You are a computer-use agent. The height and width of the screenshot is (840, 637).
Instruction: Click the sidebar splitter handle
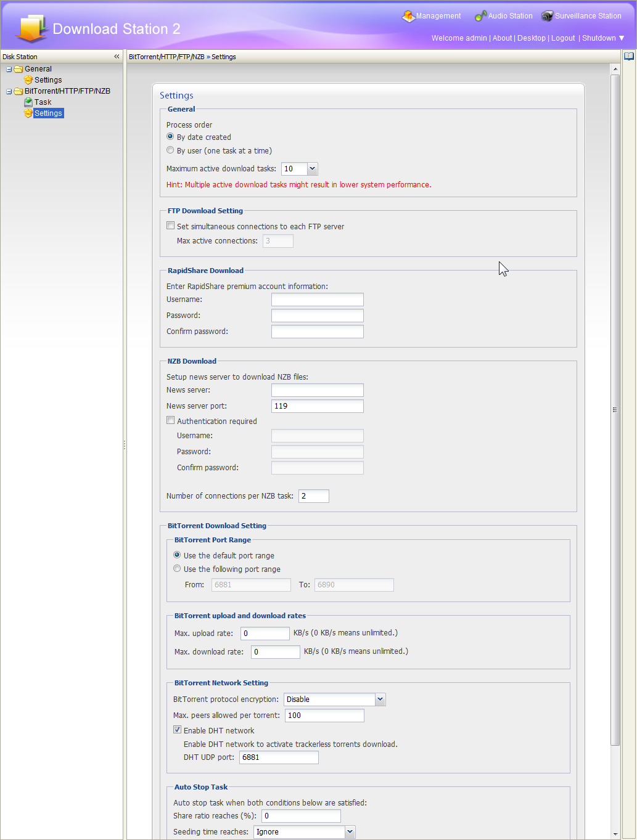click(x=125, y=445)
